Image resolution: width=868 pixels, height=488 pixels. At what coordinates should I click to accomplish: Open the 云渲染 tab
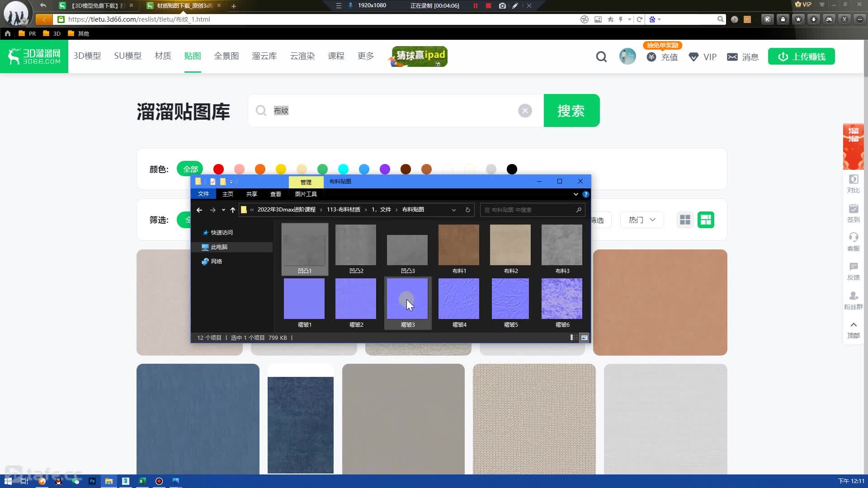pos(302,56)
